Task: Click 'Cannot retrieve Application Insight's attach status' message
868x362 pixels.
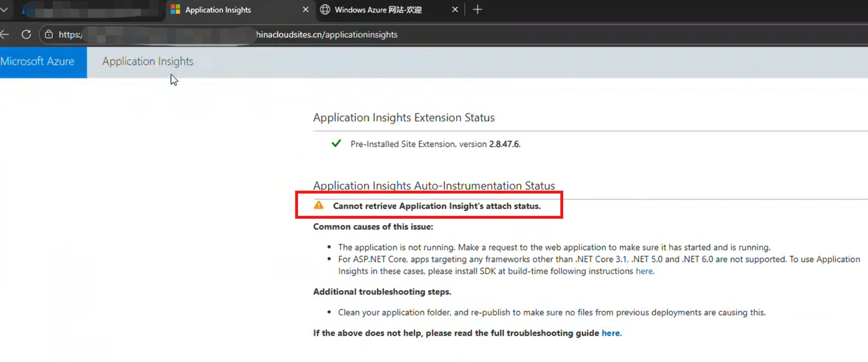Action: (437, 206)
